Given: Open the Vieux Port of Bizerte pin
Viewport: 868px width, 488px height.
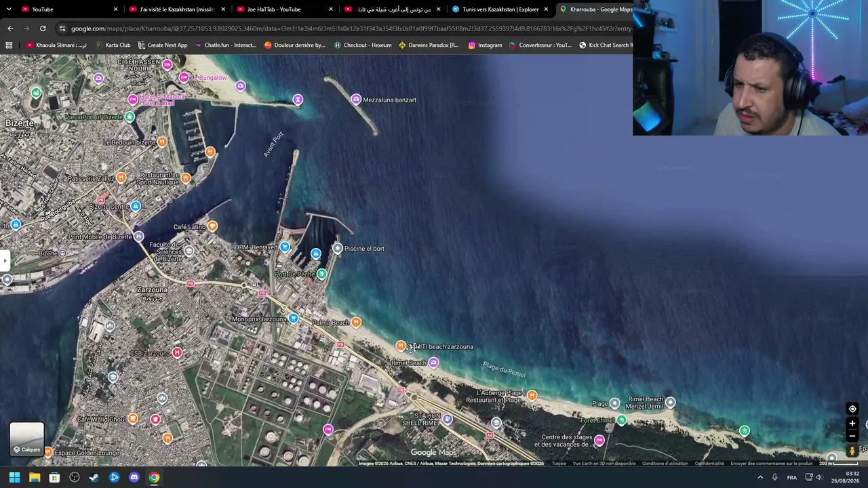Looking at the screenshot, I should pos(130,117).
